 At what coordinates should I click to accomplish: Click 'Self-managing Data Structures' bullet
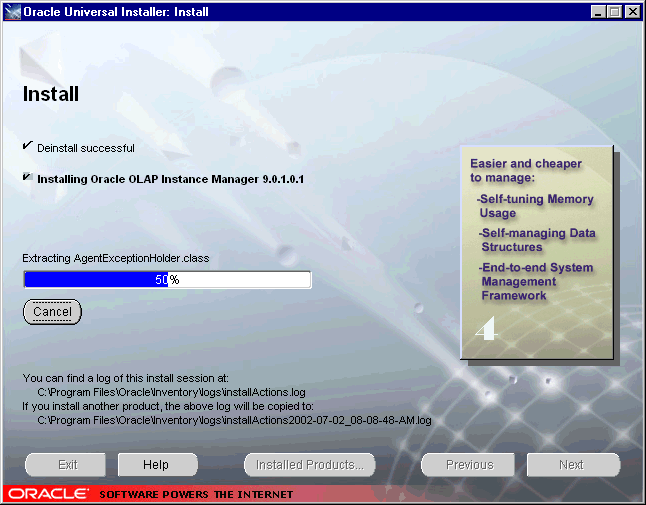pos(537,240)
